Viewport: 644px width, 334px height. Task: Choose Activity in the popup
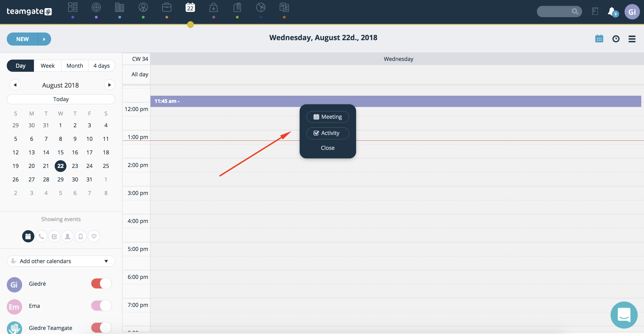pyautogui.click(x=327, y=133)
